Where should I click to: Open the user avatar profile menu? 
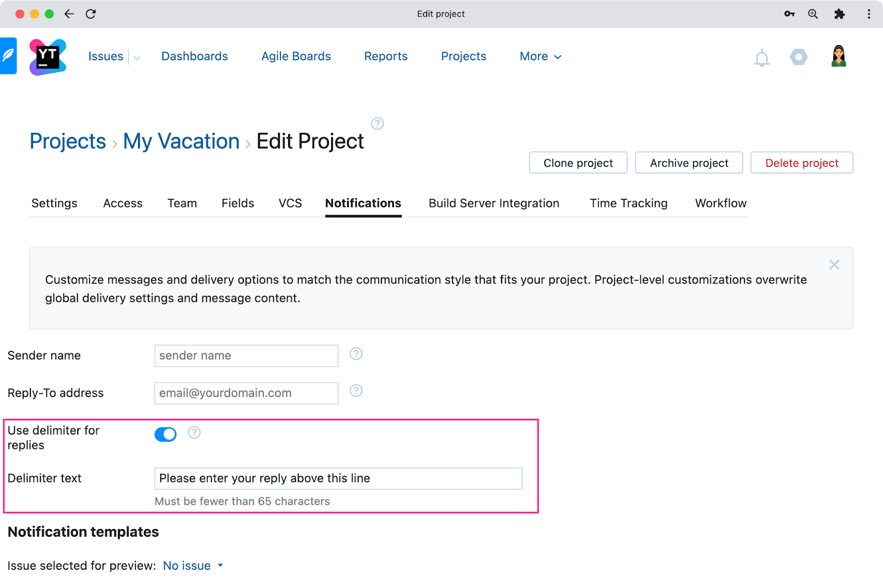tap(838, 56)
